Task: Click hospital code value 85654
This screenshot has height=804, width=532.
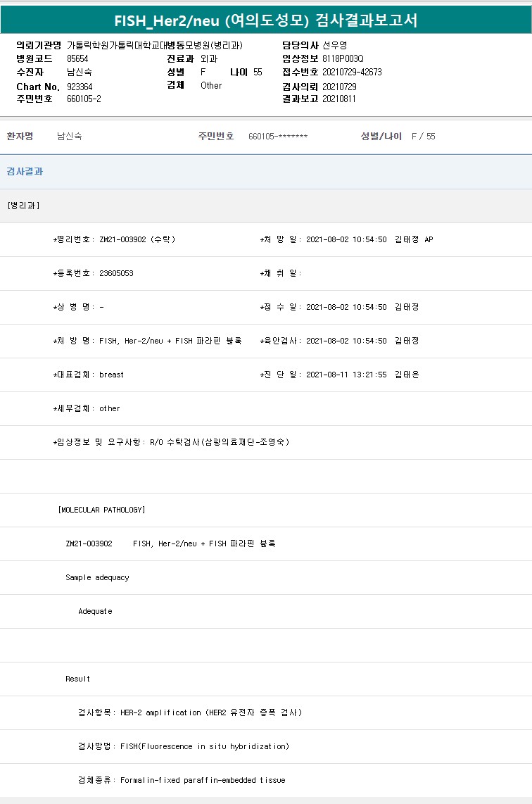Action: [x=77, y=58]
